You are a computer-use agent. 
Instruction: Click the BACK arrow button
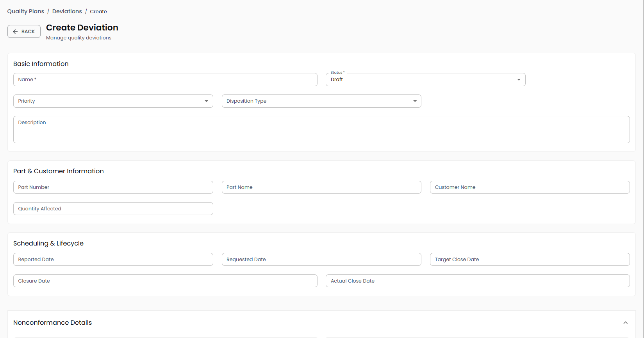24,32
